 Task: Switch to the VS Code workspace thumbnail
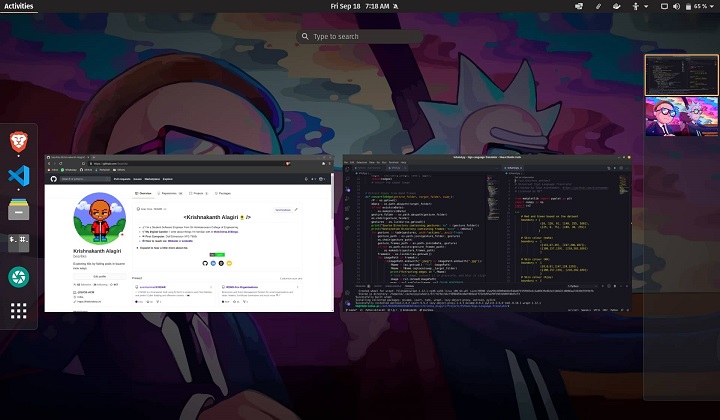coord(681,75)
